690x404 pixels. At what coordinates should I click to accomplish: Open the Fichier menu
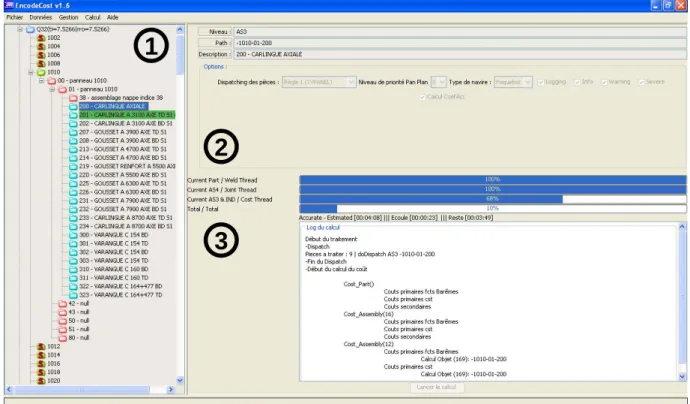15,18
